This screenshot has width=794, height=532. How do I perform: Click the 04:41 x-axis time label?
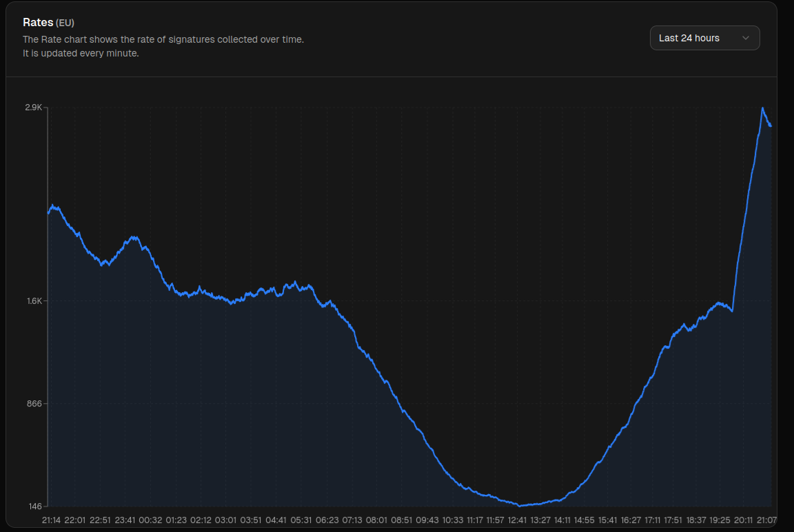[x=276, y=520]
